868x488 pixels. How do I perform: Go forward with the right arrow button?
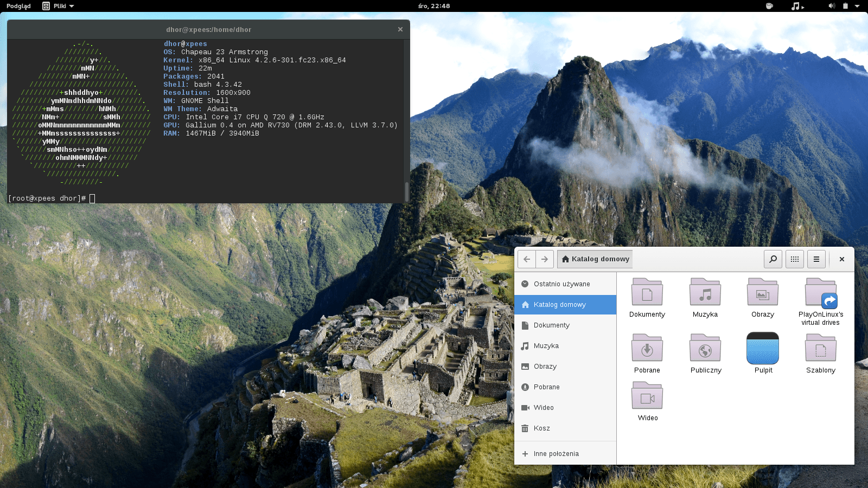(545, 259)
